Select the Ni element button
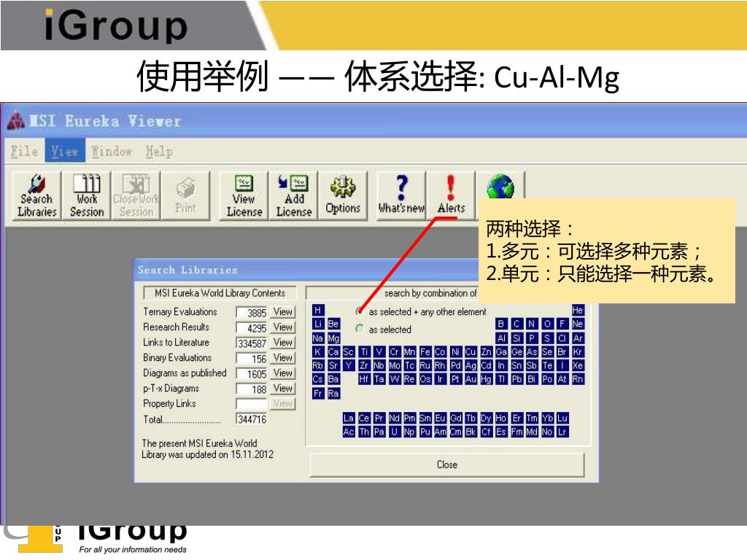The height and width of the screenshot is (560, 747). pyautogui.click(x=455, y=352)
